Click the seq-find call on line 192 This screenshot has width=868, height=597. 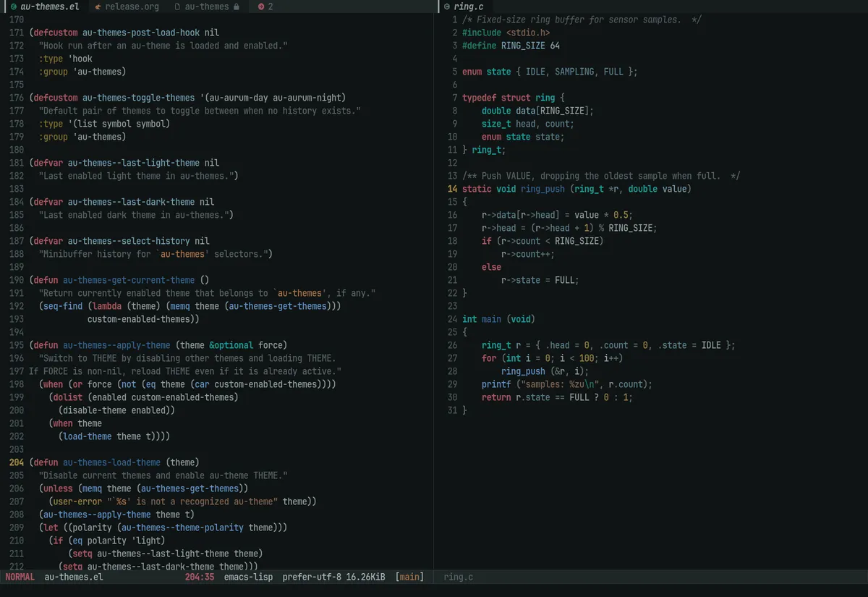[63, 306]
